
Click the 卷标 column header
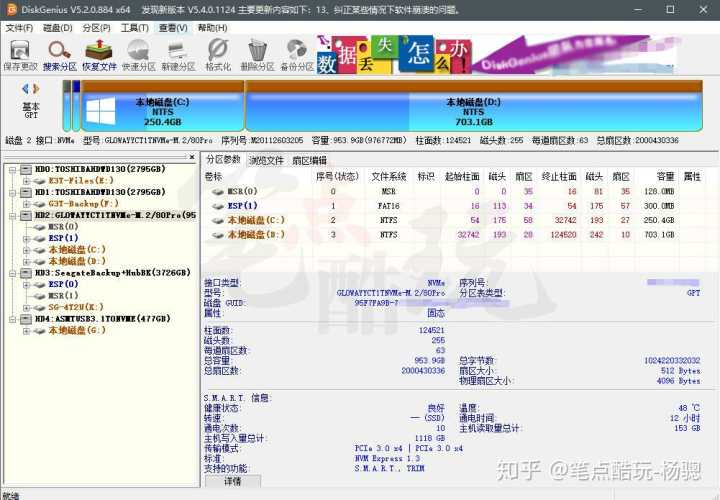213,177
